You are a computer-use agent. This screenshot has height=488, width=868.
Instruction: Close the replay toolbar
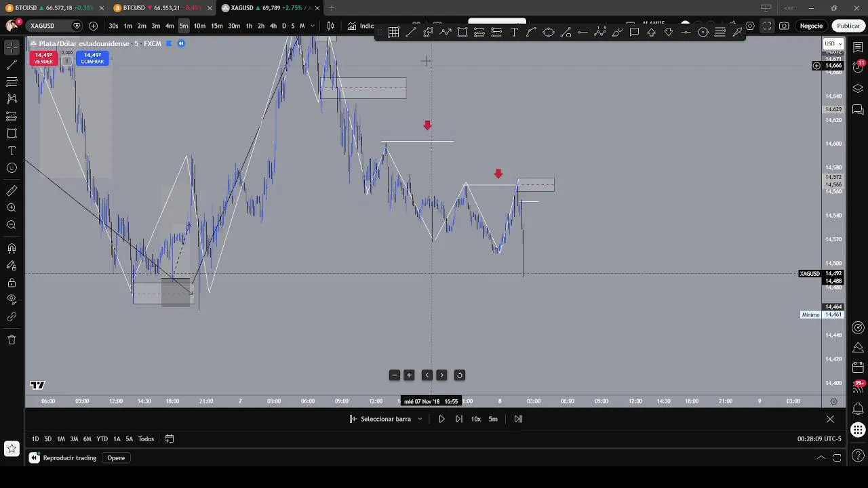(830, 419)
